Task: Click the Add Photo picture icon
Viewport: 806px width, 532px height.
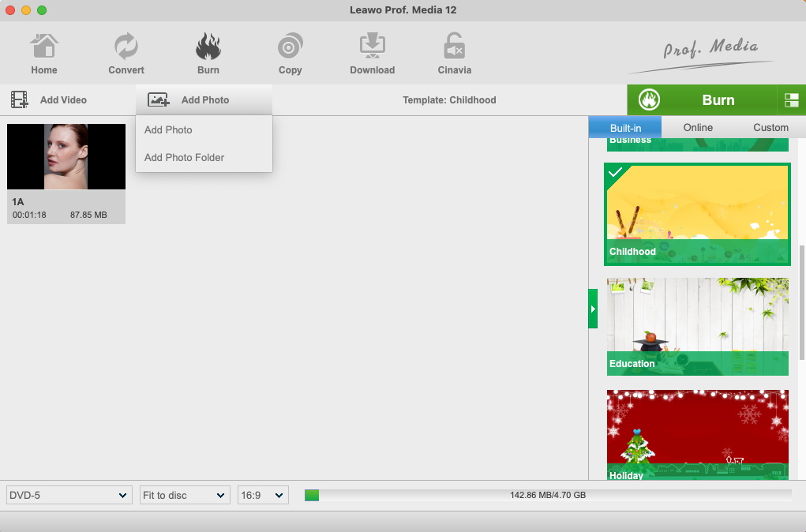Action: point(159,99)
